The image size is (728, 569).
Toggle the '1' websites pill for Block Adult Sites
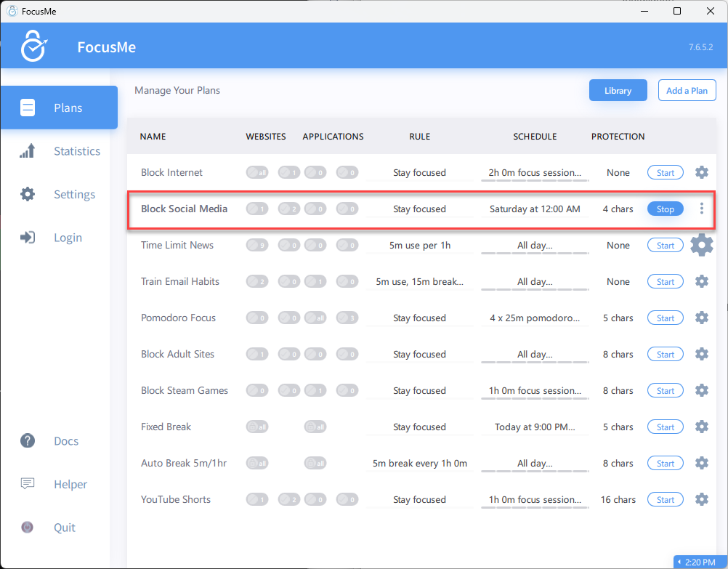click(x=257, y=354)
